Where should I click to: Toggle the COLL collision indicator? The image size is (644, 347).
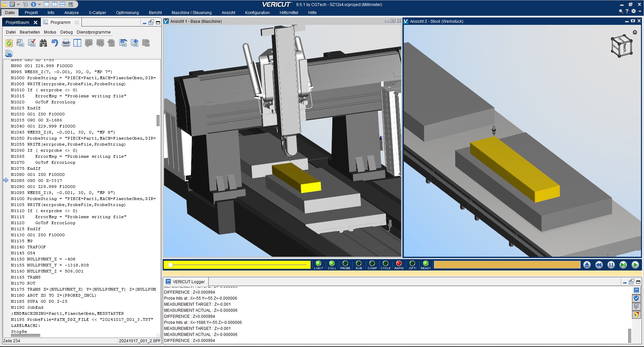coord(332,264)
